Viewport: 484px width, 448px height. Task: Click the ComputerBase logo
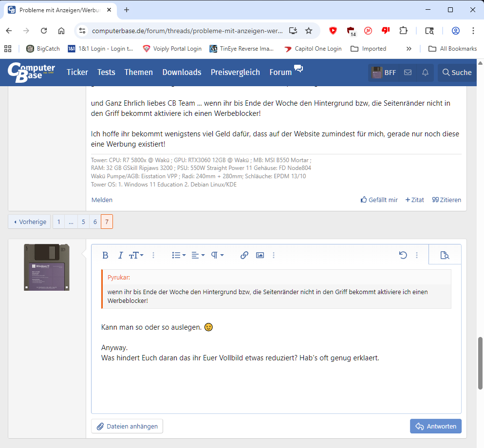click(x=31, y=72)
